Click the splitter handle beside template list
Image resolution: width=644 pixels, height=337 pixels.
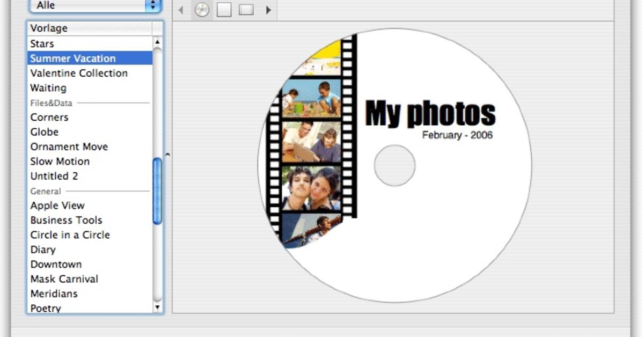pos(167,155)
